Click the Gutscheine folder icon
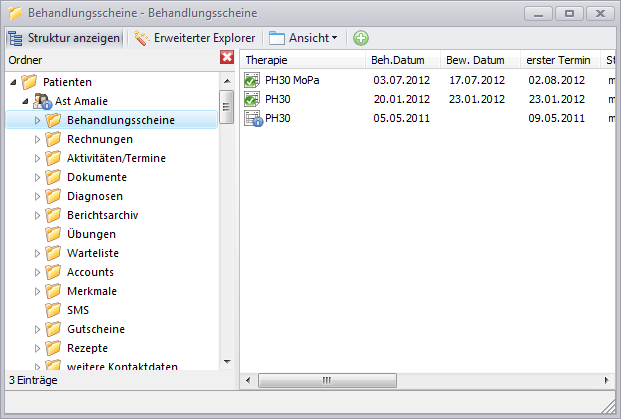This screenshot has height=419, width=621. click(x=53, y=329)
